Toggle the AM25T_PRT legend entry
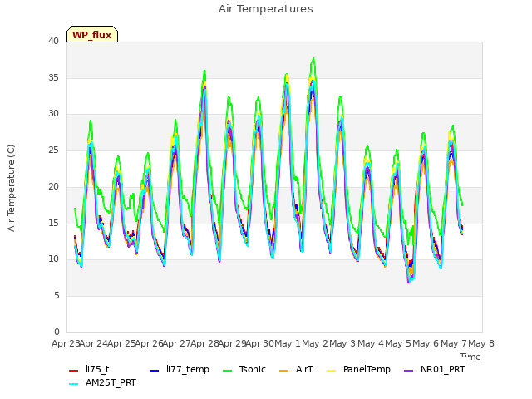The height and width of the screenshot is (399, 532). click(x=102, y=383)
